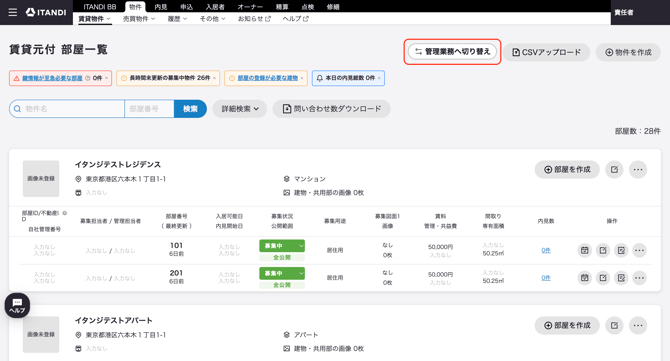Screen dimensions: 670x361
Task: Open more options for room 201
Action: (639, 278)
